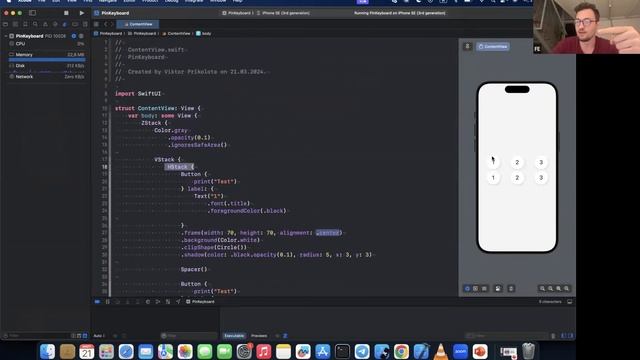Enable Selectable preview mode

click(x=476, y=289)
